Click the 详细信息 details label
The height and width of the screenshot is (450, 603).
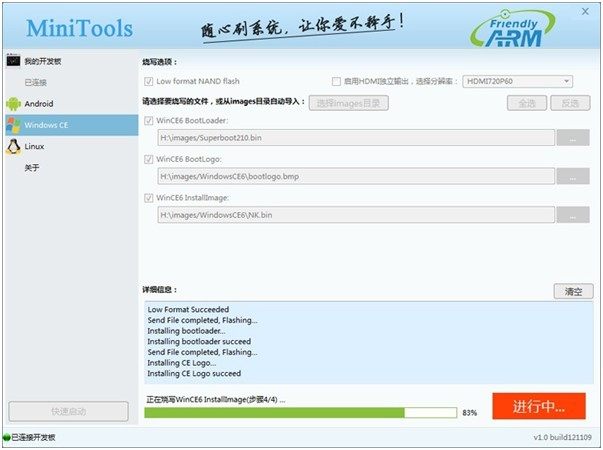(160, 290)
